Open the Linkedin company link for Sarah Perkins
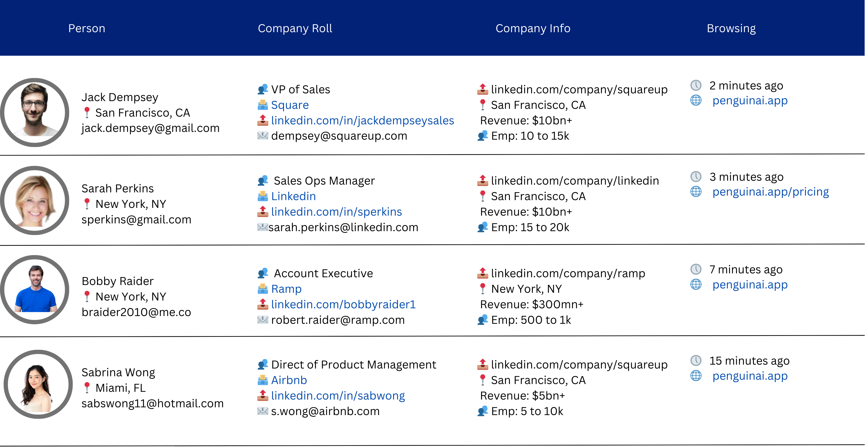This screenshot has height=447, width=868. click(x=294, y=196)
